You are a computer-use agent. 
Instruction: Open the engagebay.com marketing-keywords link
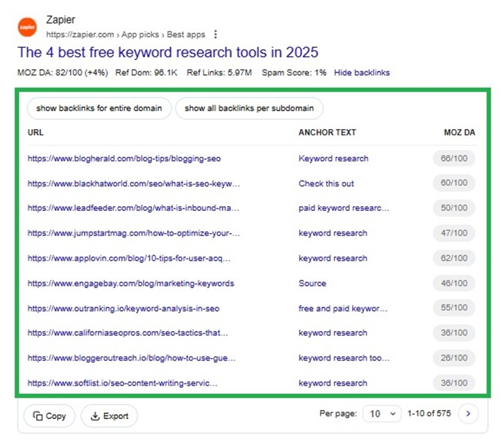131,283
